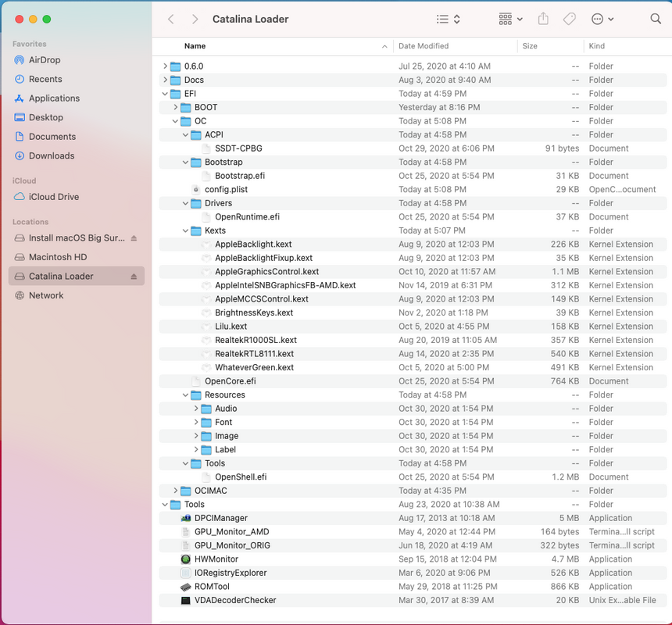Select Lilu.kext row

[x=413, y=327]
